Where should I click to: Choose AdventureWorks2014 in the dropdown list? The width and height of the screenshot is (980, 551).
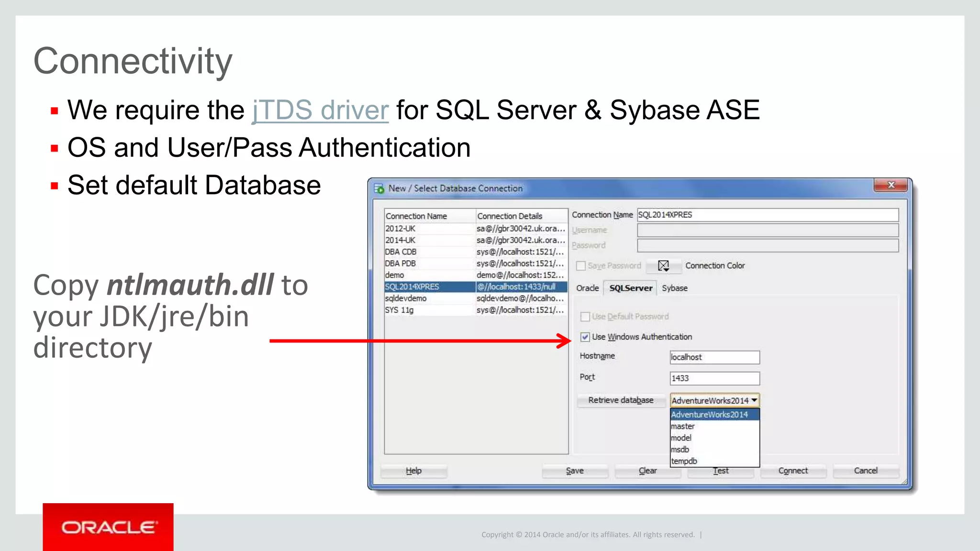(715, 415)
